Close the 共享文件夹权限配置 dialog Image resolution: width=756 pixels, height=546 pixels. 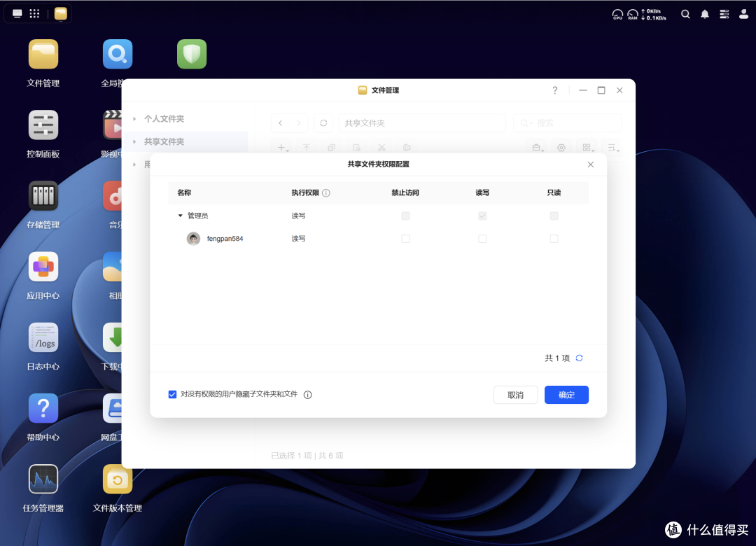(591, 164)
